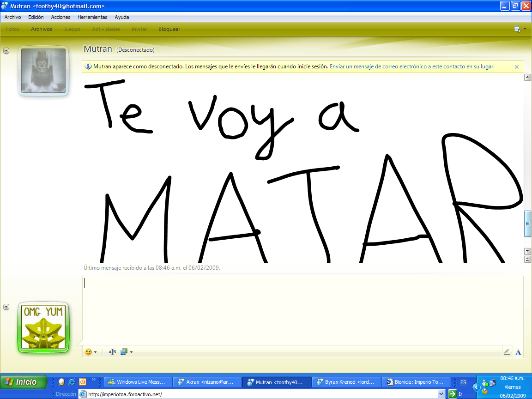This screenshot has width=532, height=399.
Task: Switch to the Byrax Krenod conversation in taskbar
Action: pyautogui.click(x=346, y=382)
